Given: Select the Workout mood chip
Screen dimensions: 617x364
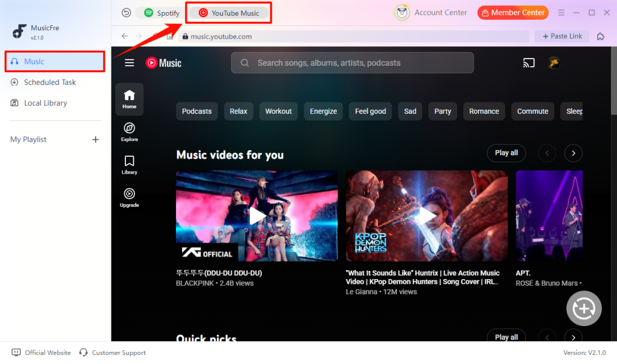Looking at the screenshot, I should 278,111.
